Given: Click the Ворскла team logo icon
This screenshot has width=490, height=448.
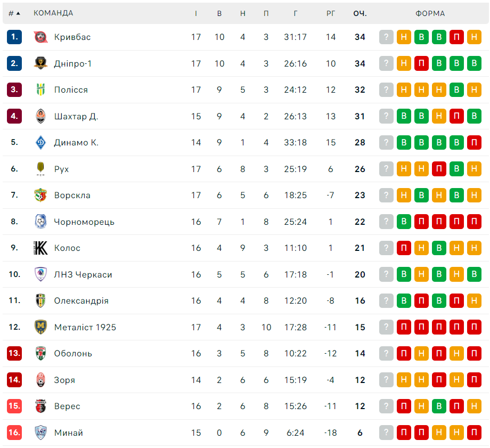Looking at the screenshot, I should click(40, 196).
